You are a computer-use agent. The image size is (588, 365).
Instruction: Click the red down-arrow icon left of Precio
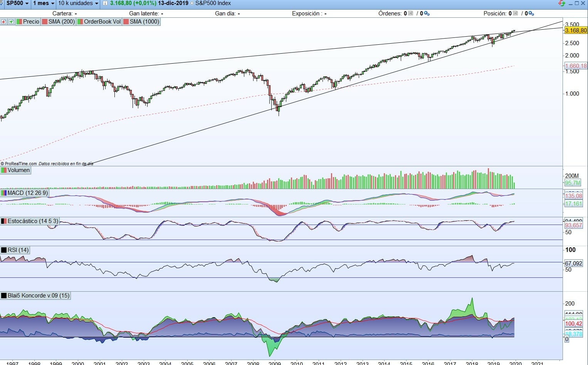click(x=4, y=22)
